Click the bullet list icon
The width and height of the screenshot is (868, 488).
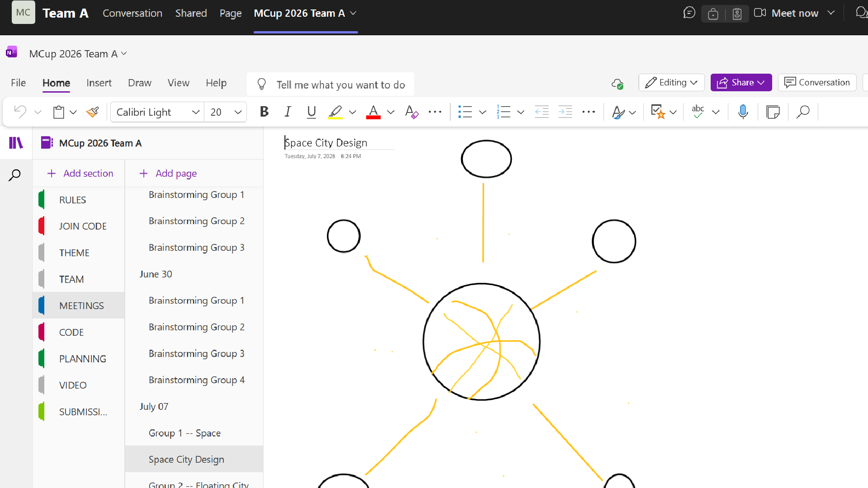point(465,112)
